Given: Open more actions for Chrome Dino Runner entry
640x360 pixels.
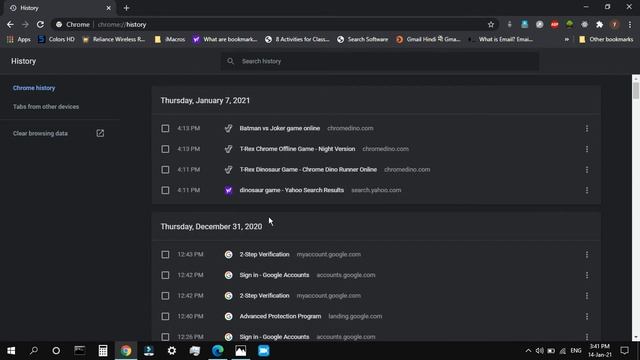Looking at the screenshot, I should click(587, 169).
